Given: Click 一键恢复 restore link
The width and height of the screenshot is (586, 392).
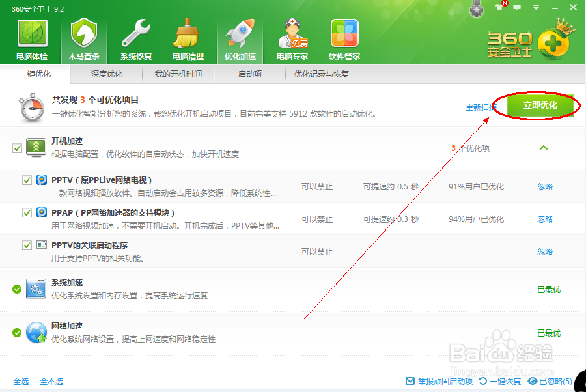Looking at the screenshot, I should [x=500, y=381].
